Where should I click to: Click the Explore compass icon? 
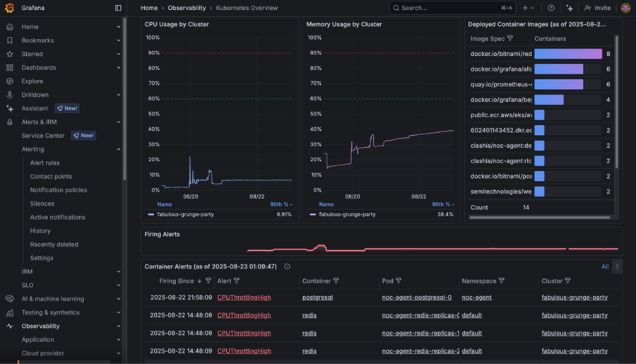coord(10,81)
